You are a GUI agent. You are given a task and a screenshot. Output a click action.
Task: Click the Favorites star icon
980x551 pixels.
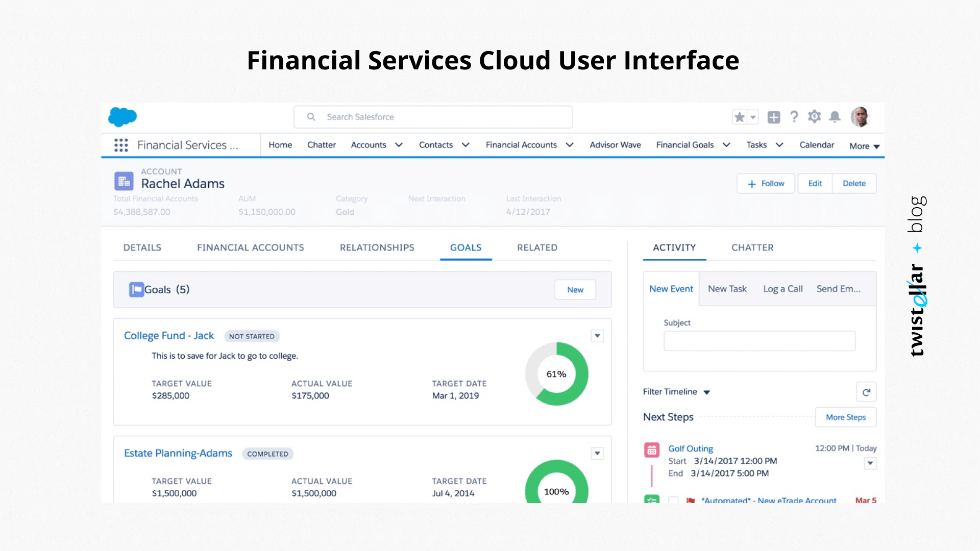click(740, 117)
